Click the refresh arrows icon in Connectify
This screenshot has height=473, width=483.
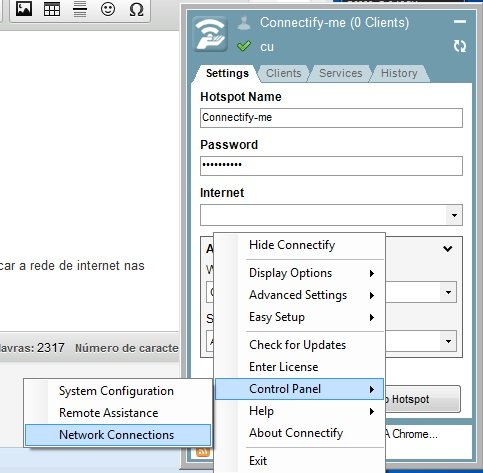tap(460, 46)
